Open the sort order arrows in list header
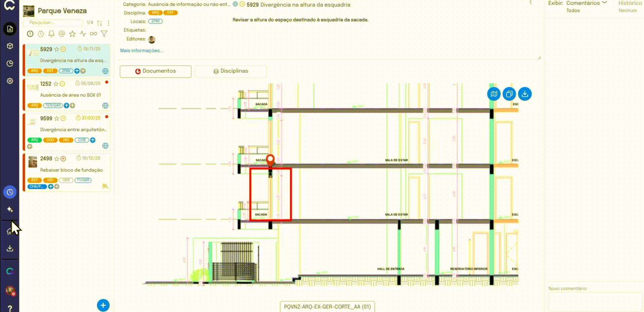Image resolution: width=644 pixels, height=312 pixels. pos(100,23)
